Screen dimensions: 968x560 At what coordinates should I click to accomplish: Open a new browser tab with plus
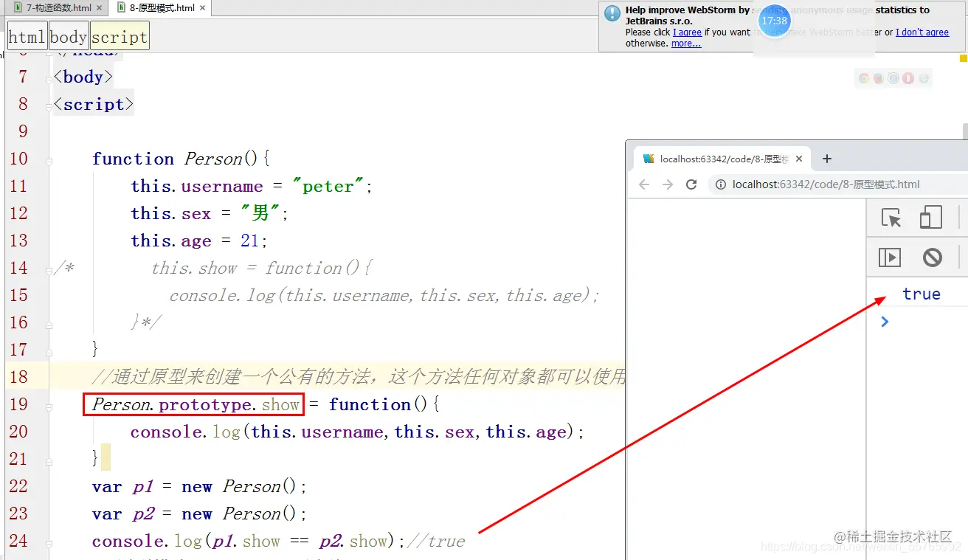[x=827, y=159]
